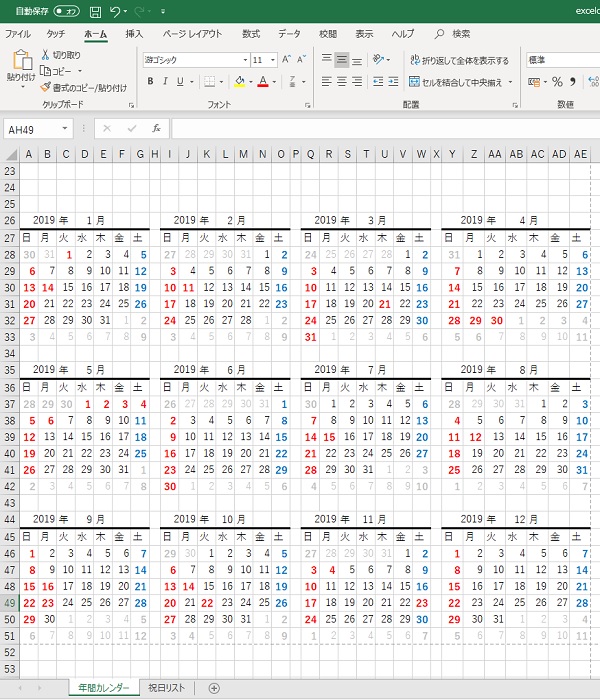
Task: Open the ヘルプ tab
Action: (403, 34)
